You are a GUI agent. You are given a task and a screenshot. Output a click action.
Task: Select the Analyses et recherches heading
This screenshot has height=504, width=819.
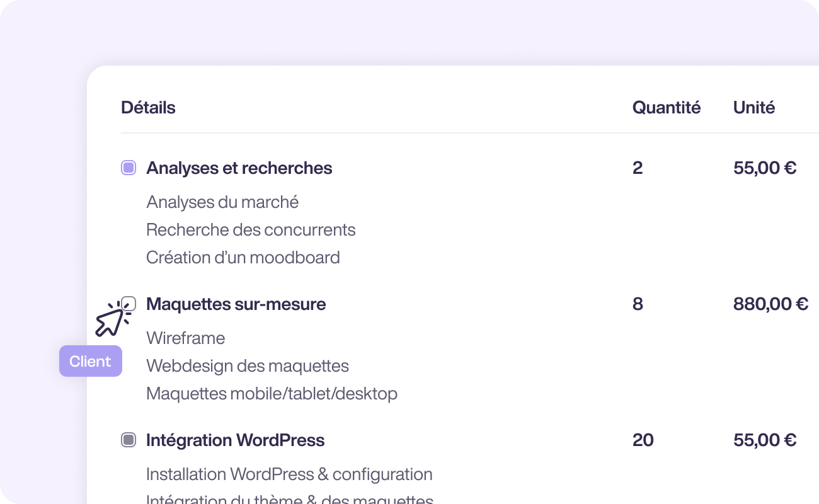point(239,168)
